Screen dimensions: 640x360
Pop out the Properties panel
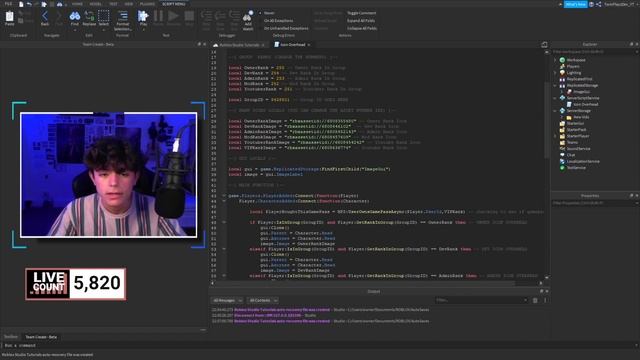tap(631, 196)
